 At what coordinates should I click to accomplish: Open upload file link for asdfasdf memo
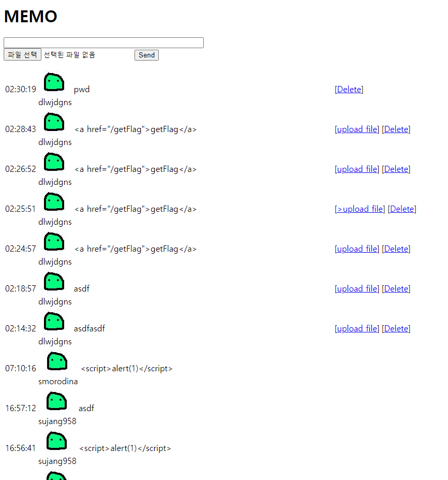pyautogui.click(x=357, y=328)
